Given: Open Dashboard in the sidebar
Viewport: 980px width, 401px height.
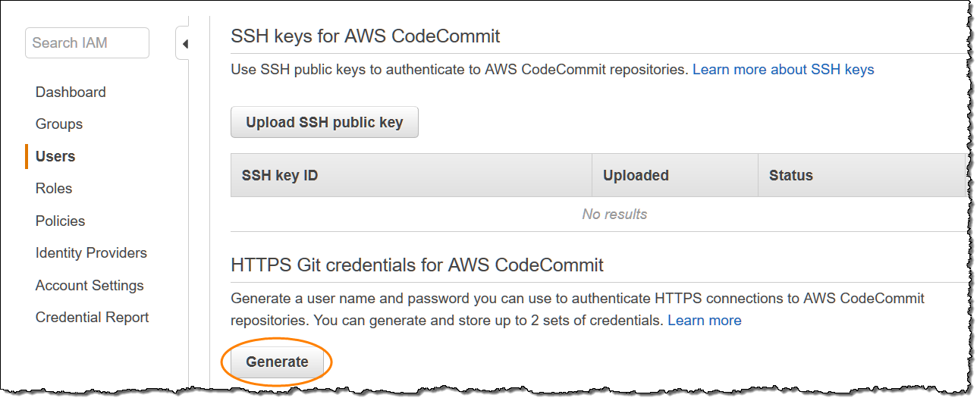Looking at the screenshot, I should [71, 92].
